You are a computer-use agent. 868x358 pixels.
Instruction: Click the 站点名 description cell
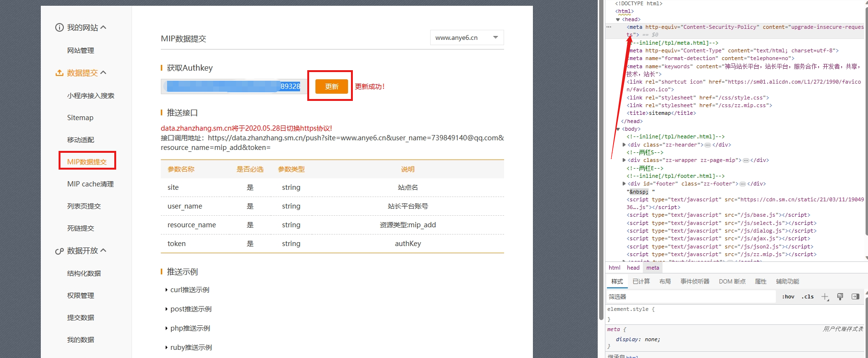[x=408, y=187]
